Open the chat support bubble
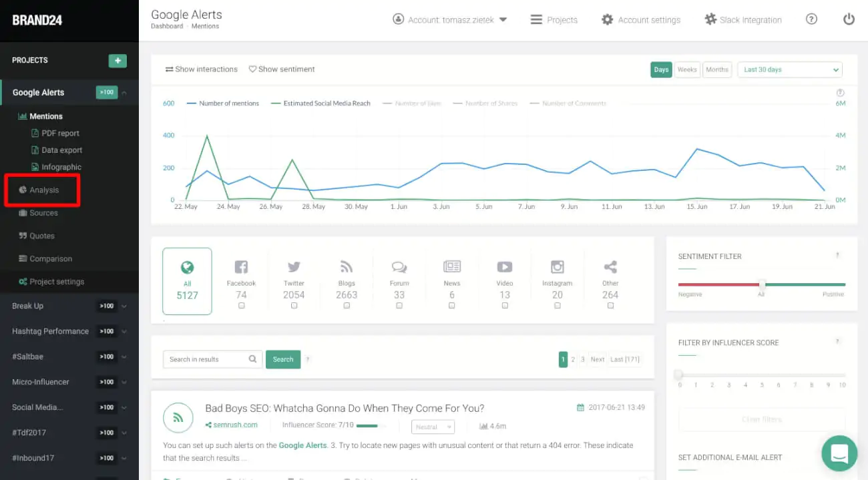The height and width of the screenshot is (480, 868). (x=839, y=453)
